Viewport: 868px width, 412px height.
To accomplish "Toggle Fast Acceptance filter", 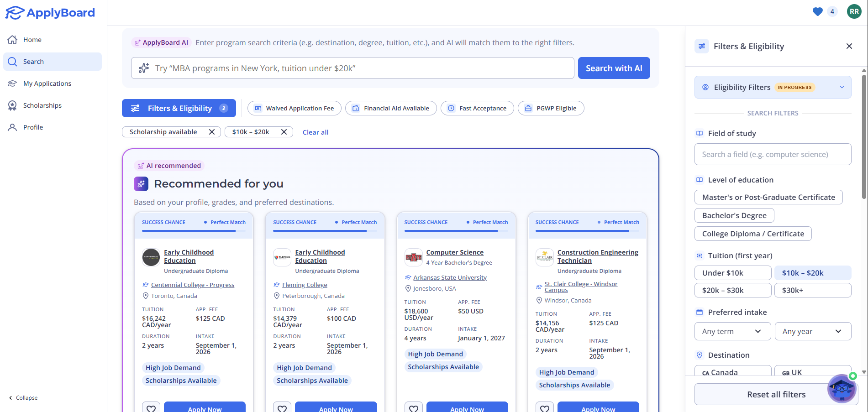I will coord(477,108).
